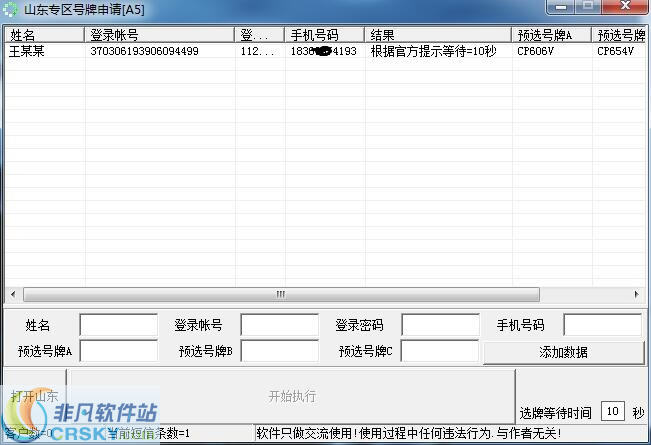The image size is (651, 445).
Task: Click account number 370306193906094499
Action: click(x=144, y=51)
